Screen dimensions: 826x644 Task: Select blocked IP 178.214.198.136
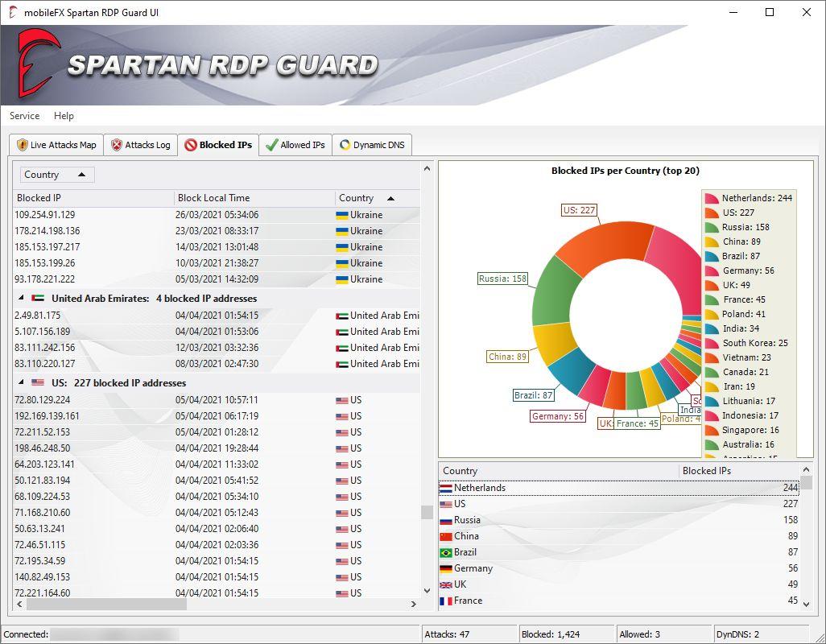pos(47,231)
